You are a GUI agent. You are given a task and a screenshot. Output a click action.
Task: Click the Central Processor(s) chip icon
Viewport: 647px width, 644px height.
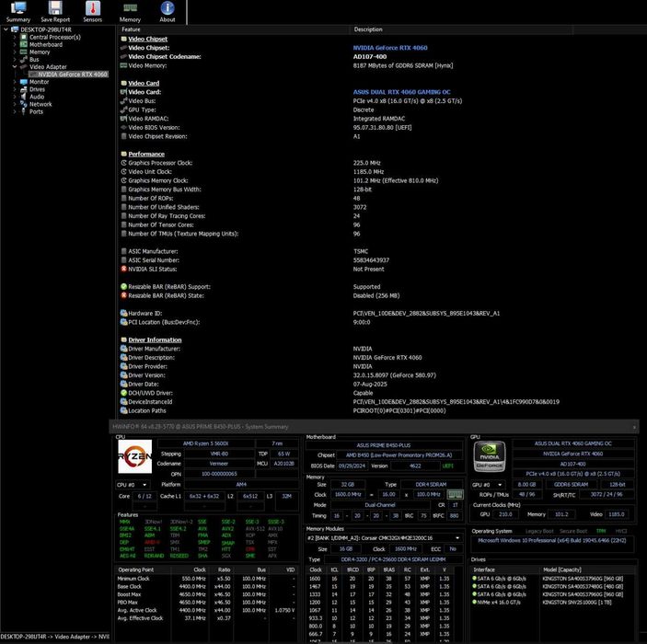[24, 37]
